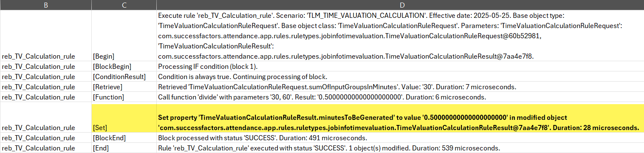Click the [Function] cell
Viewport: 644px width, 153px height.
pos(124,97)
